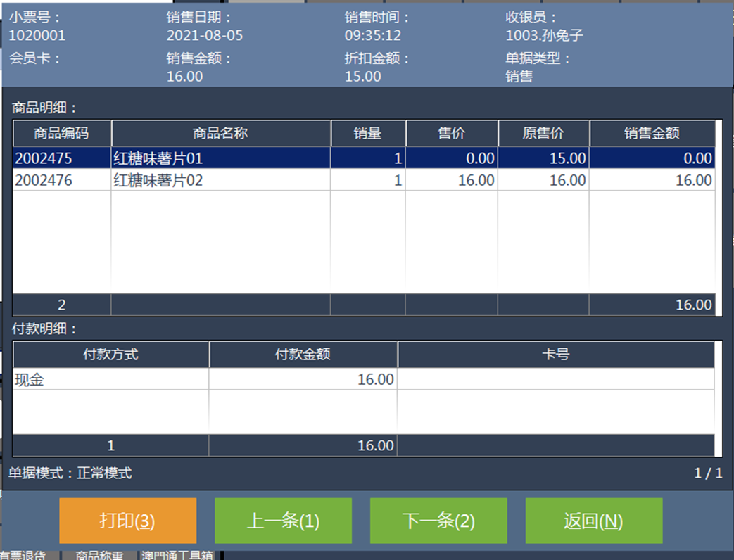Go to previous receipt with 上一条(1)
This screenshot has width=734, height=560.
[283, 521]
